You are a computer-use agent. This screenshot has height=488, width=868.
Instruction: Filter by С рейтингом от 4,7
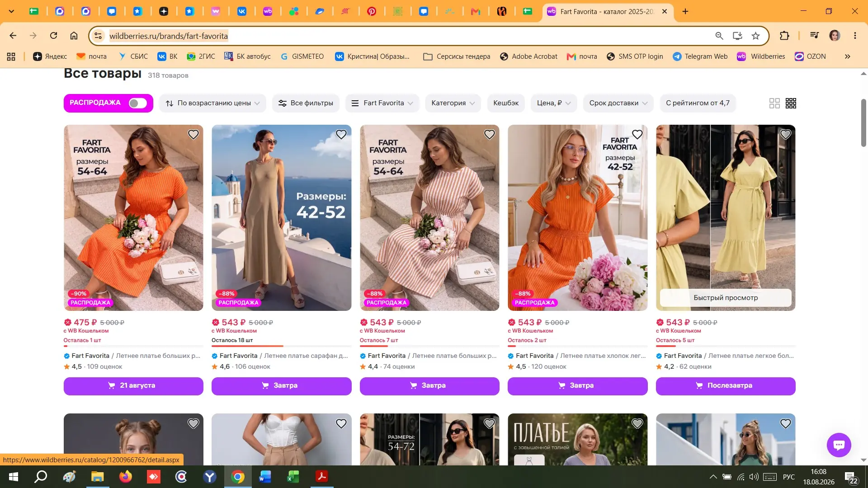coord(698,103)
